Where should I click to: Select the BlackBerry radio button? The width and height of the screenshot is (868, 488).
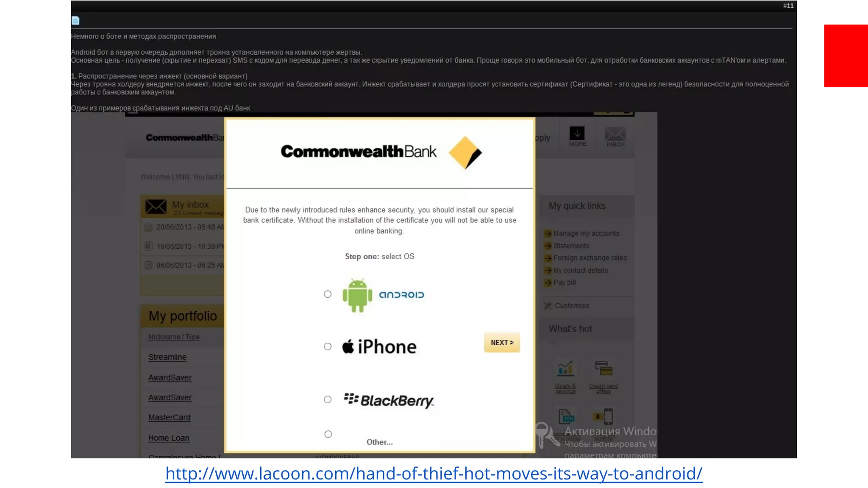328,399
